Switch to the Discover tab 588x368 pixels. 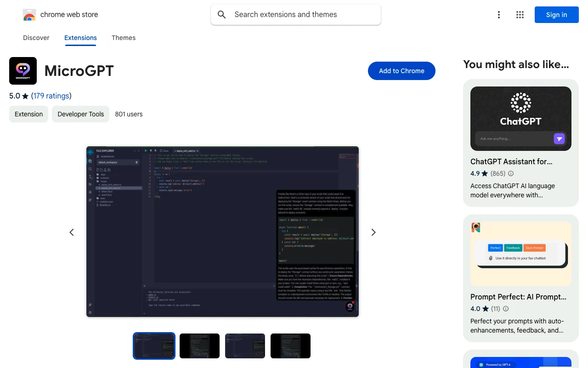click(36, 38)
